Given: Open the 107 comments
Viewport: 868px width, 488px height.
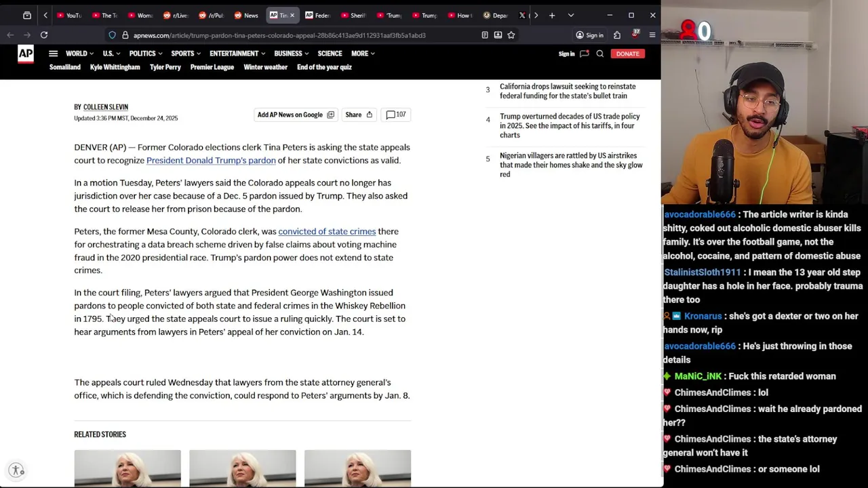Looking at the screenshot, I should tap(395, 115).
